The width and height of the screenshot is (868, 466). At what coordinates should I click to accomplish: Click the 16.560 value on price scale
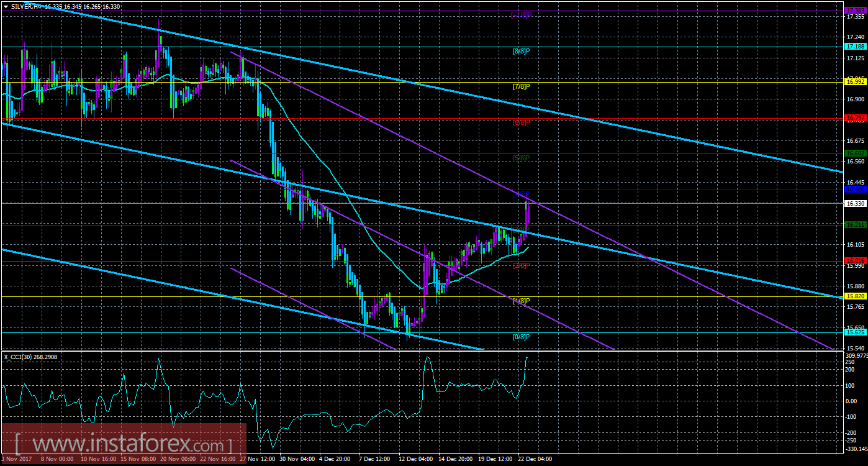pyautogui.click(x=855, y=162)
